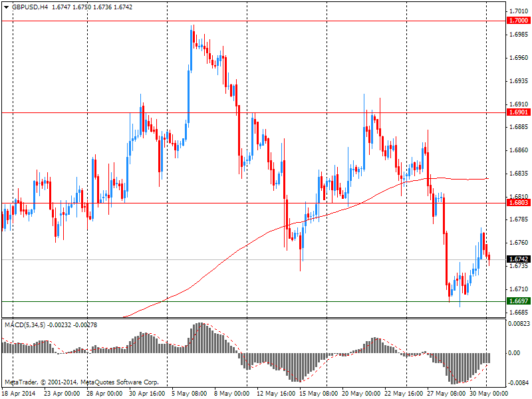The image size is (532, 399).
Task: Click the 30 Apr 16:00 time label
Action: click(147, 394)
